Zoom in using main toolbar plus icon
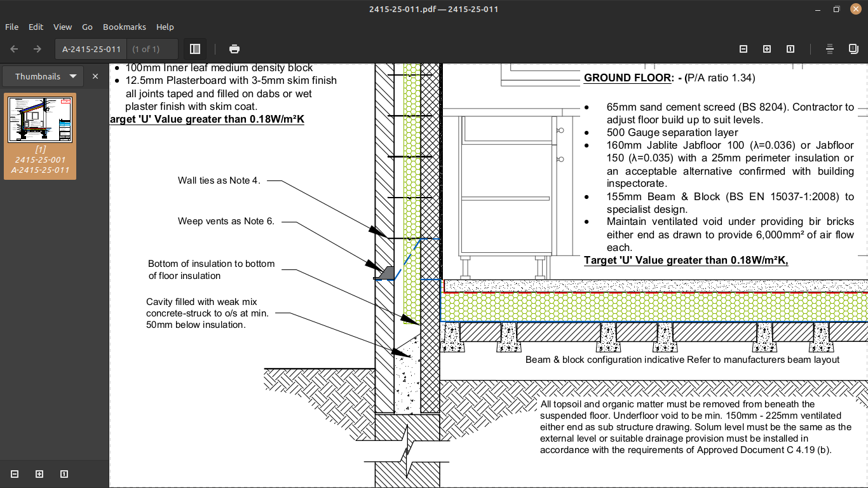Viewport: 868px width, 488px height. pos(767,49)
